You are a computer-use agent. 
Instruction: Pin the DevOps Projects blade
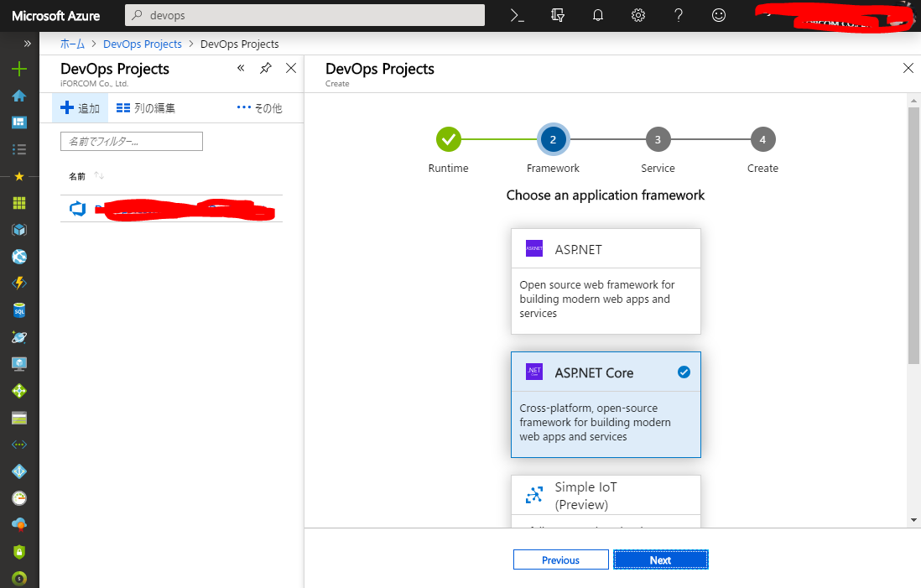click(x=266, y=68)
